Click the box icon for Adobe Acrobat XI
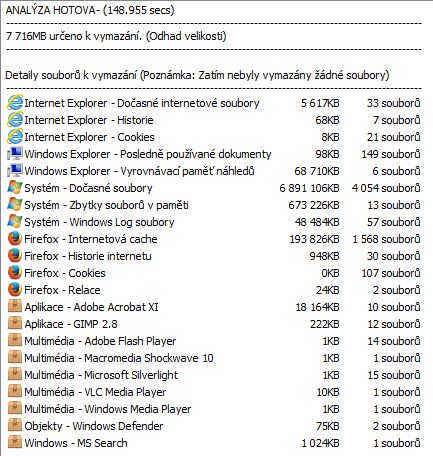The height and width of the screenshot is (456, 433). tap(15, 307)
